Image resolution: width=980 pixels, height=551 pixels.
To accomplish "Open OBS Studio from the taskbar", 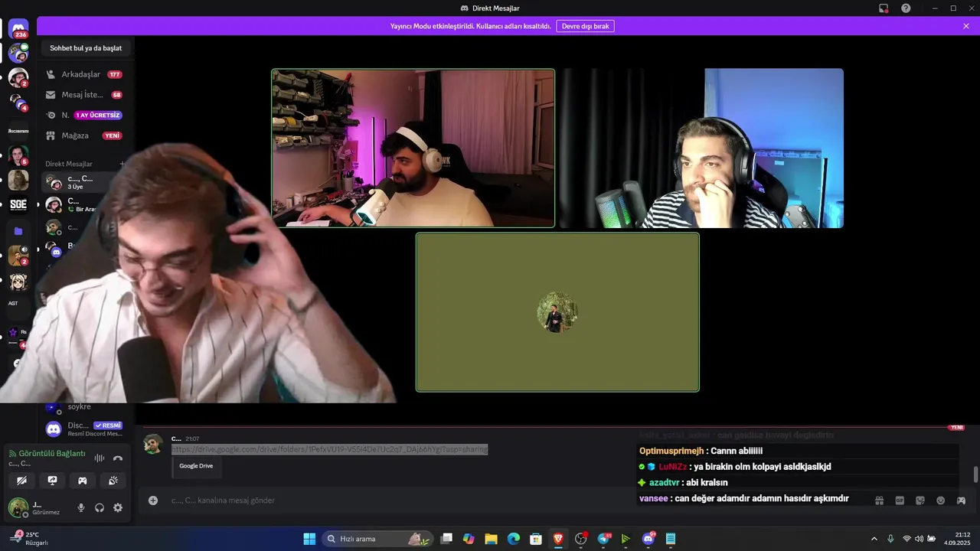I will click(x=580, y=539).
